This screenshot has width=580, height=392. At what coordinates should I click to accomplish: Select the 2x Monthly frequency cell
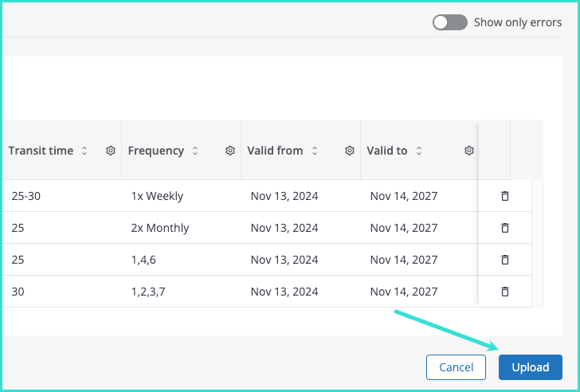pos(160,228)
